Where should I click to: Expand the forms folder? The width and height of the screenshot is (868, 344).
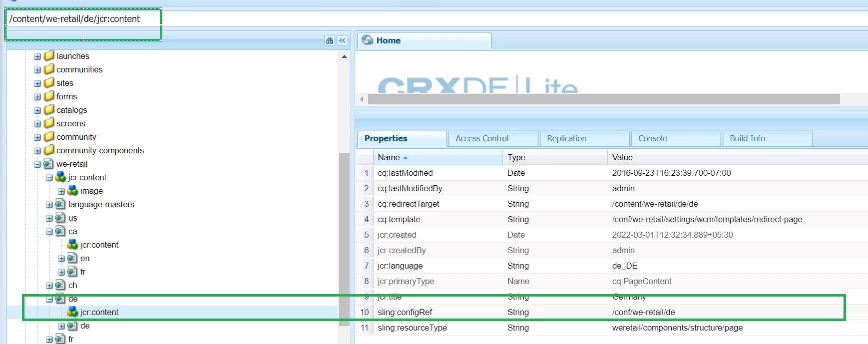37,97
